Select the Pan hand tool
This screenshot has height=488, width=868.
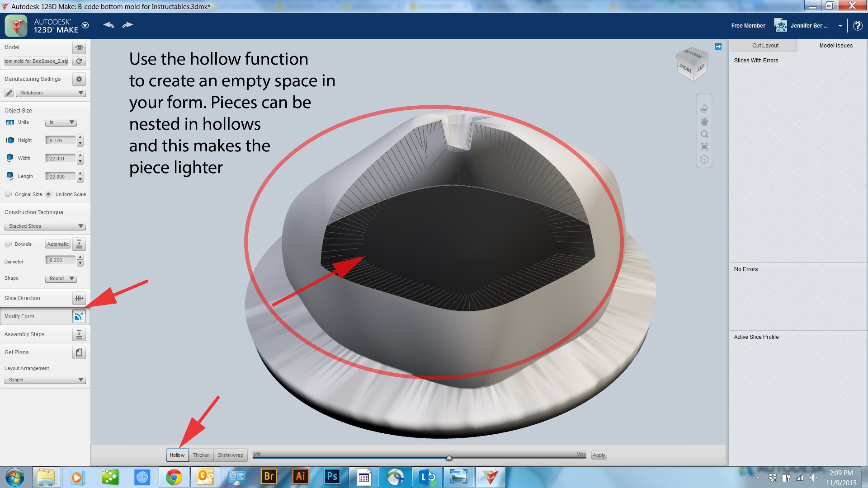pyautogui.click(x=704, y=121)
